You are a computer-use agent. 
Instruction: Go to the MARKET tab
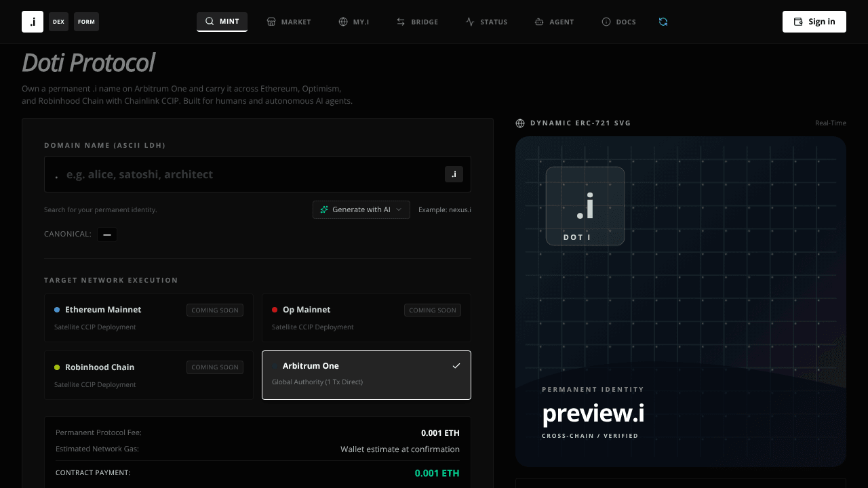[289, 22]
